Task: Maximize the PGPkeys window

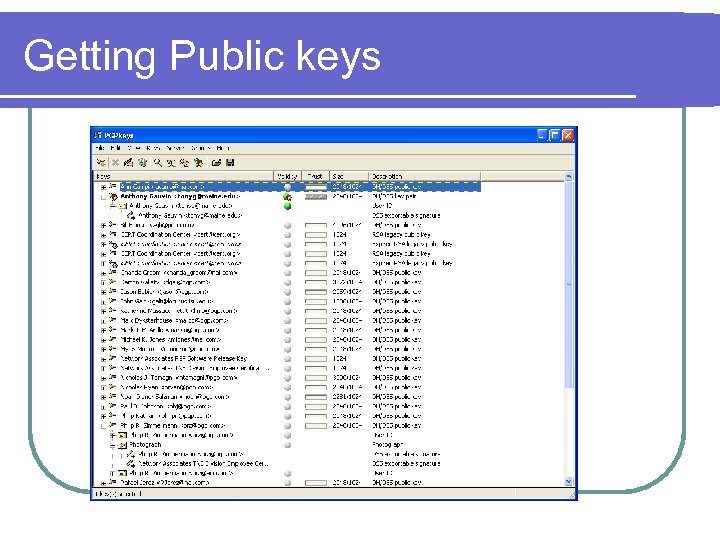Action: pos(555,135)
